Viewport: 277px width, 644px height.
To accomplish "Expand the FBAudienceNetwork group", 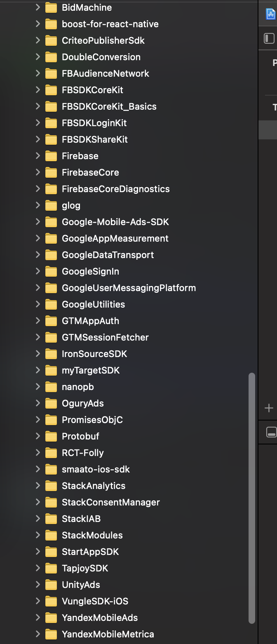I will pyautogui.click(x=37, y=73).
